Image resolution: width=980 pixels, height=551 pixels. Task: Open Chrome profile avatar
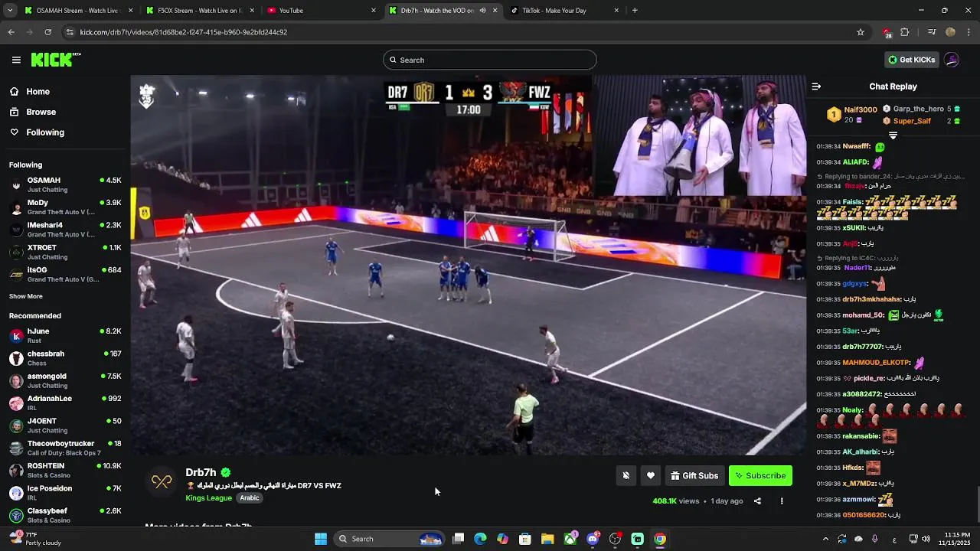[951, 32]
